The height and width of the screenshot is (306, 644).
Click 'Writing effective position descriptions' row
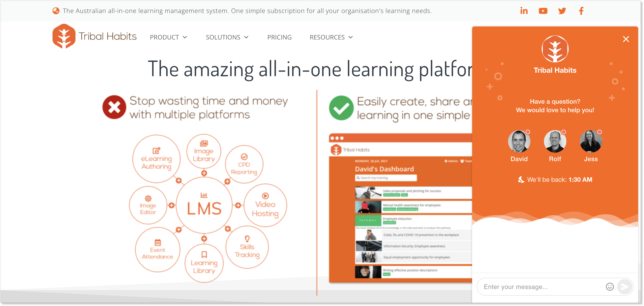[413, 272]
